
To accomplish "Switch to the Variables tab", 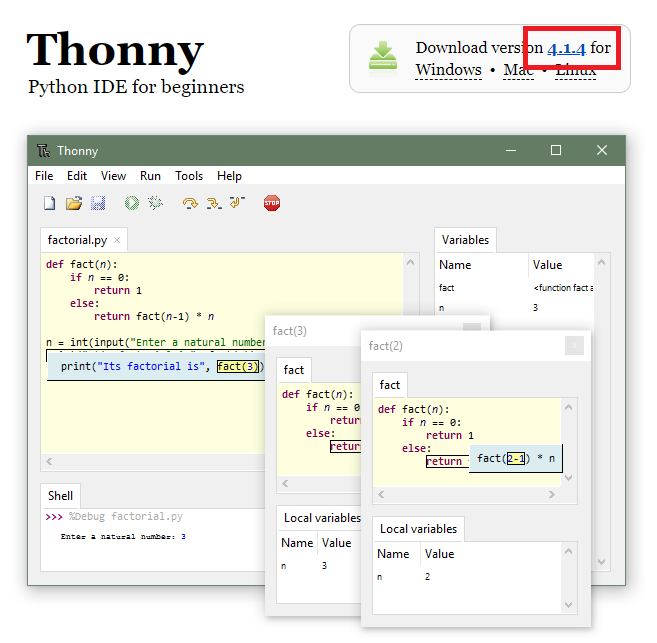I will click(465, 240).
